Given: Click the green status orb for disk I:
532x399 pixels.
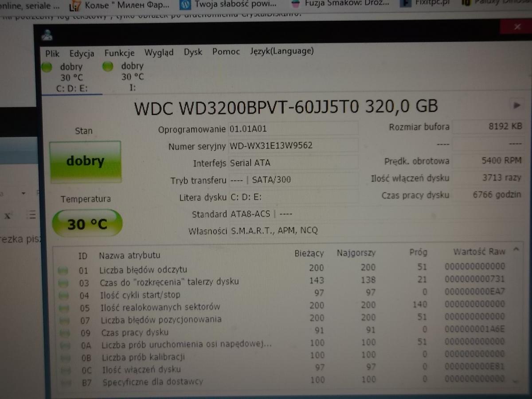Looking at the screenshot, I should (108, 66).
